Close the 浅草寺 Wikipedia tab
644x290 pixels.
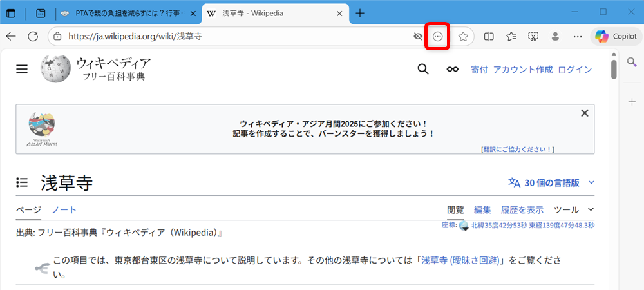(339, 14)
